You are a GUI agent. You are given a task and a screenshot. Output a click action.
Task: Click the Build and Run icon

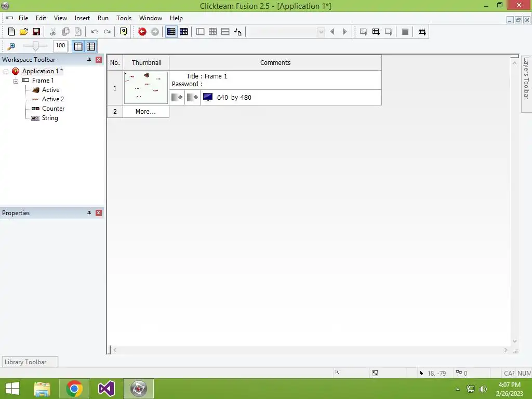click(422, 32)
